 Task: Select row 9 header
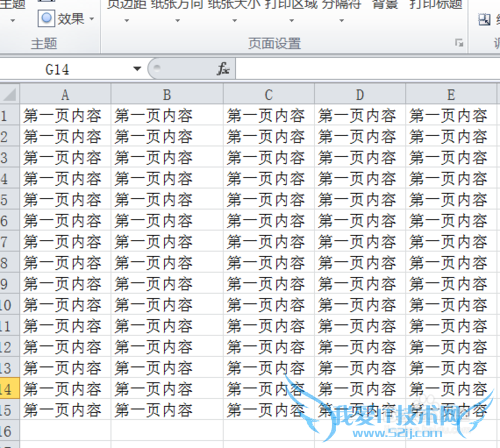[x=10, y=284]
